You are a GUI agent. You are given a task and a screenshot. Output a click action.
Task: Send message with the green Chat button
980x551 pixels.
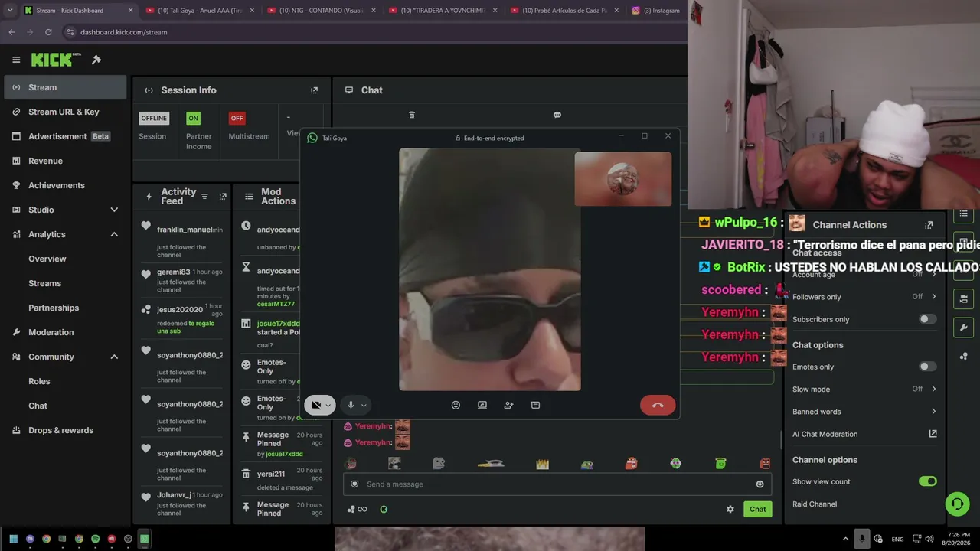pyautogui.click(x=757, y=509)
